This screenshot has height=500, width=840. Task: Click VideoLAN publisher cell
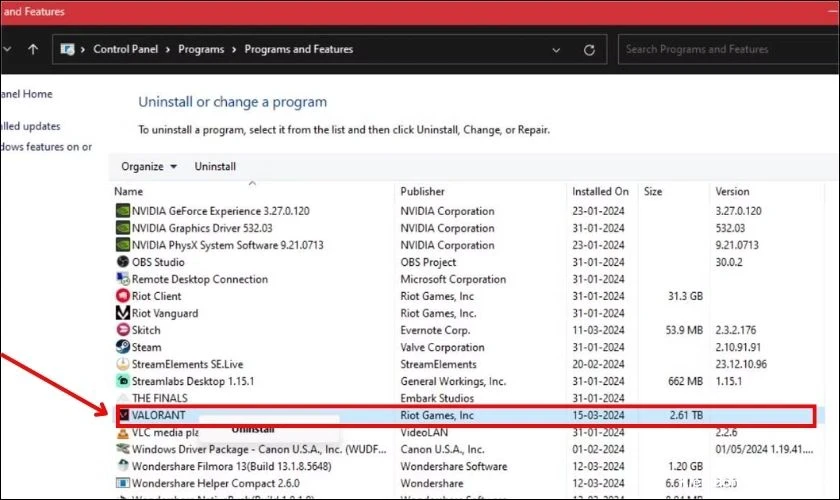pyautogui.click(x=424, y=432)
